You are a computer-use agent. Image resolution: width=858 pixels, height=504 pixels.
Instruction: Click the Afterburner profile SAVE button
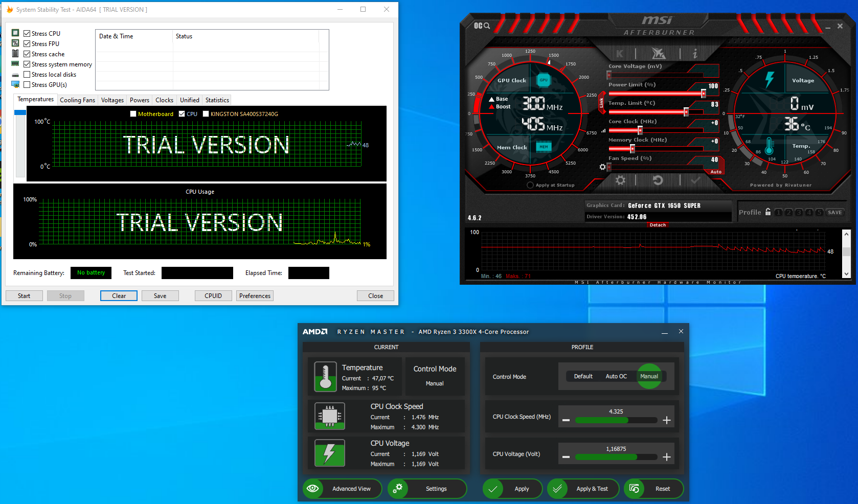click(834, 212)
